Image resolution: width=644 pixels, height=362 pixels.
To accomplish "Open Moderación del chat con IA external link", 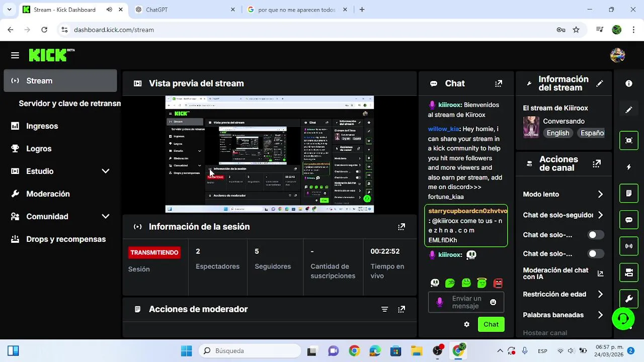I will [600, 274].
